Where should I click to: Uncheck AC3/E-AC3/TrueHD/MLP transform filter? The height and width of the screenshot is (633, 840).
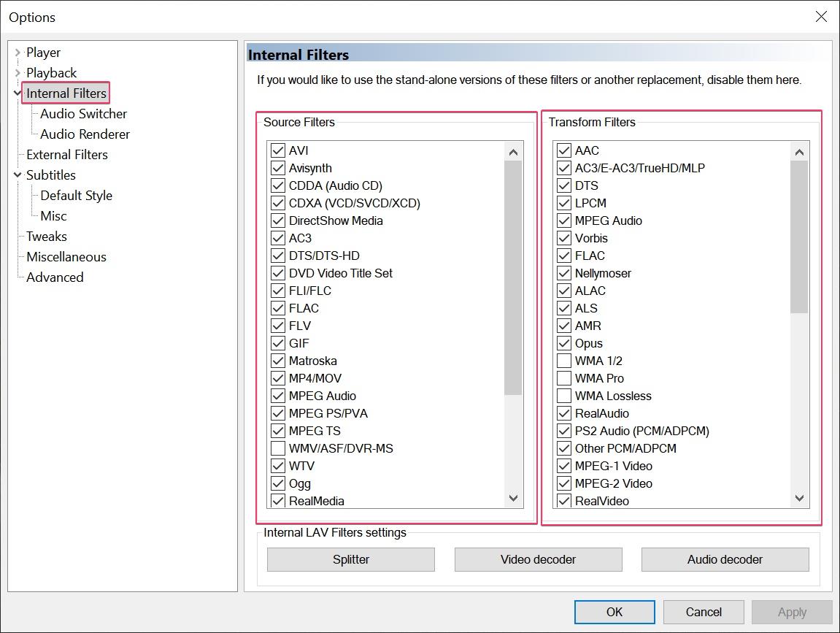pyautogui.click(x=563, y=169)
